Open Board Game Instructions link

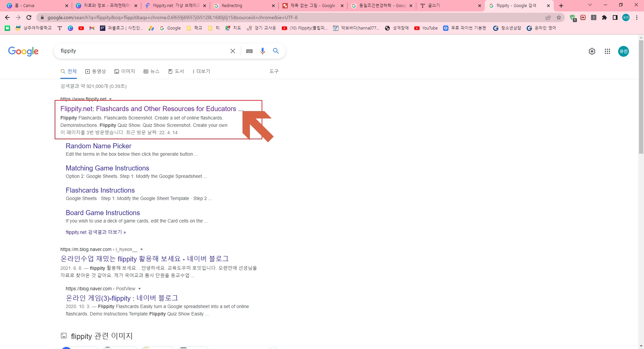[103, 213]
